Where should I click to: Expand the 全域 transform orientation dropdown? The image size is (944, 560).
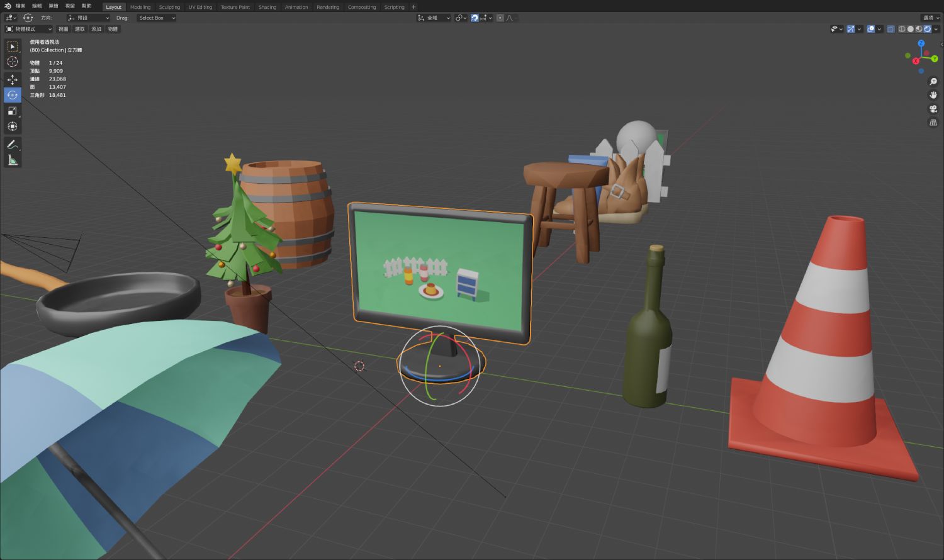(434, 18)
